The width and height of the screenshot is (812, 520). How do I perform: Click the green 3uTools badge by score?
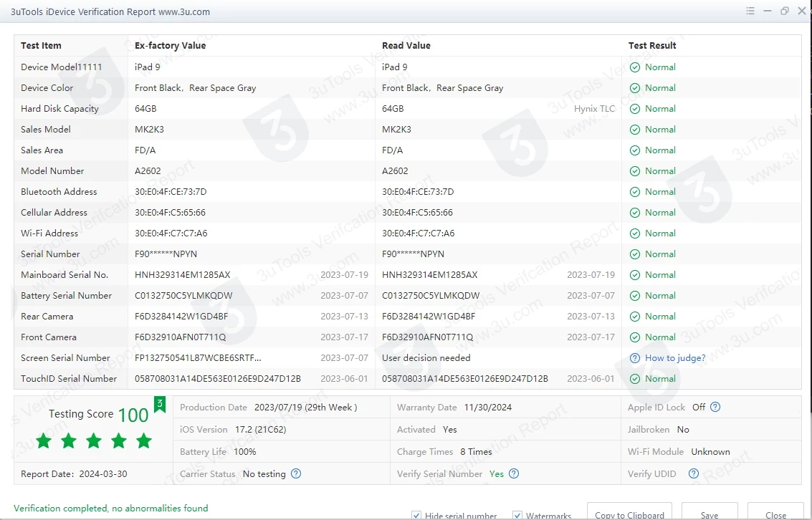(160, 404)
